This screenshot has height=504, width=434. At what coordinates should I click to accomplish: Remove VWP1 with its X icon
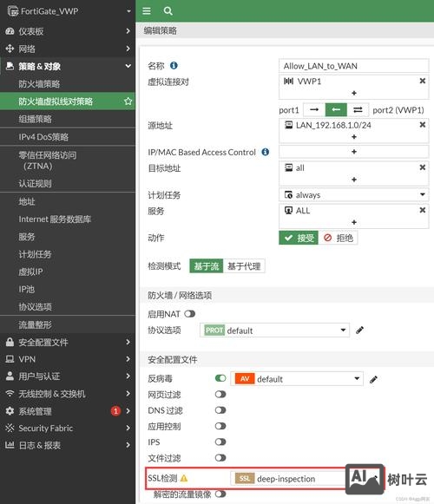point(423,81)
